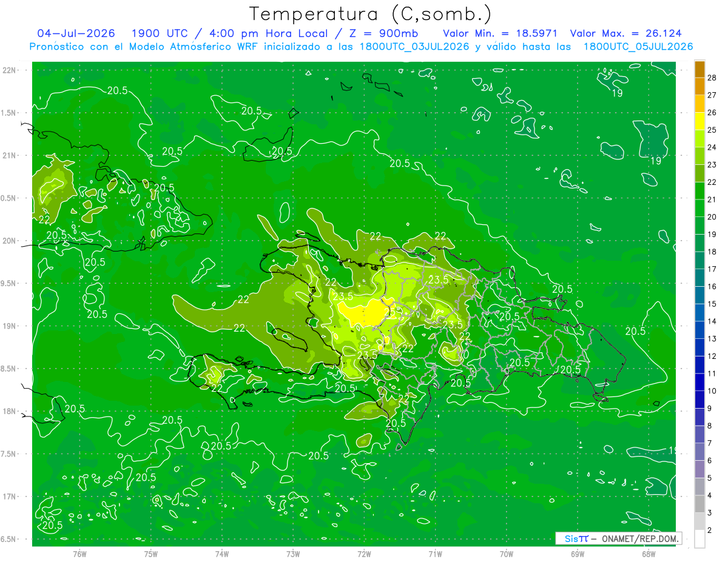Click the "73W" longitude axis label
Screen dimensions: 728x562
click(x=293, y=554)
